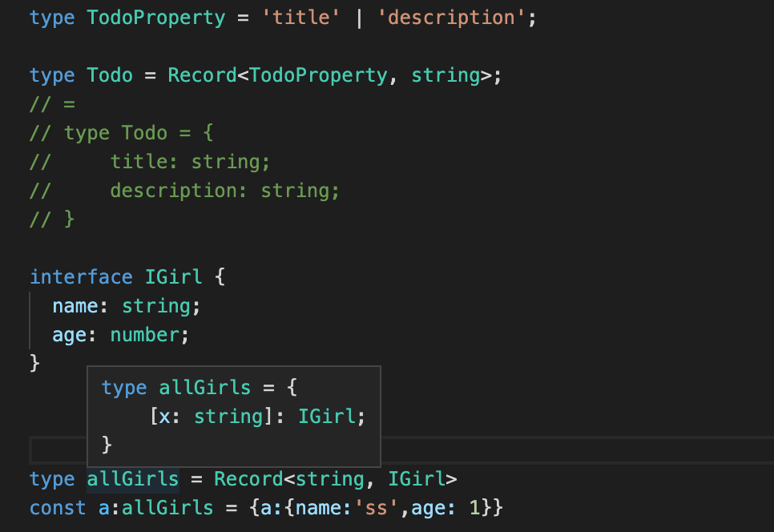Click the 'ss' string value on last line
This screenshot has width=774, height=532.
tap(377, 508)
